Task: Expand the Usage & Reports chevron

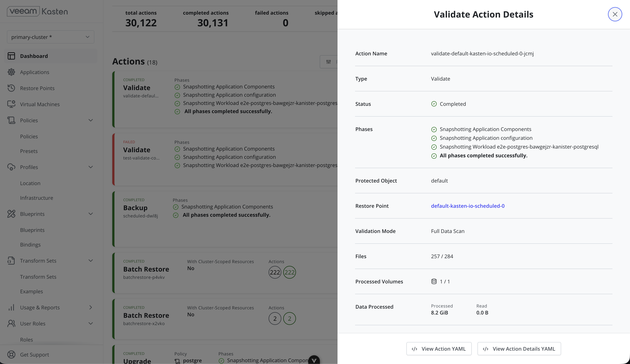Action: [x=90, y=307]
